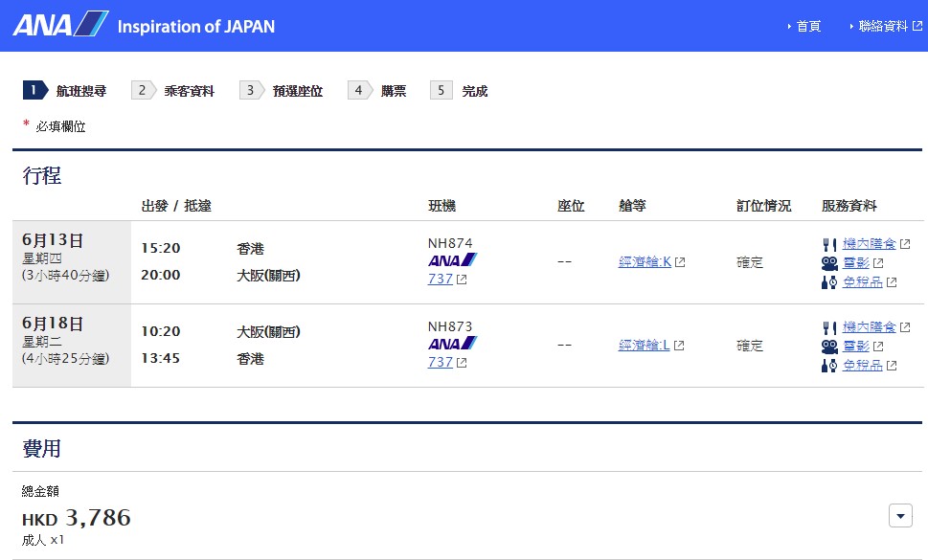Select step 5 完成
Image resolution: width=928 pixels, height=560 pixels.
pos(459,91)
